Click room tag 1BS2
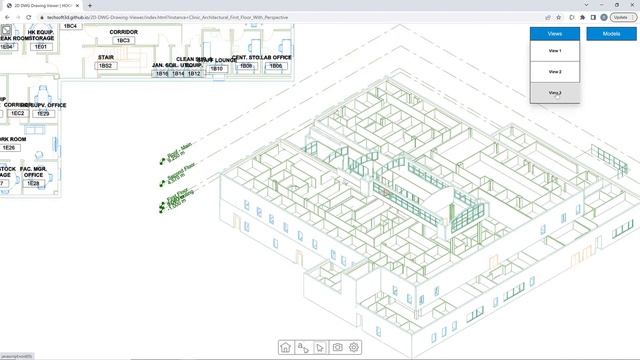The height and width of the screenshot is (360, 640). [106, 66]
